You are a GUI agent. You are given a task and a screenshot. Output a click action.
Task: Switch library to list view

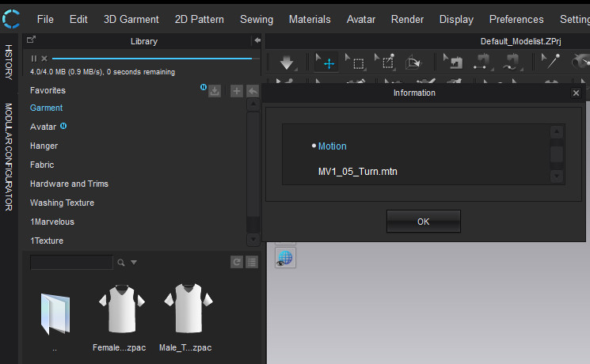point(251,262)
